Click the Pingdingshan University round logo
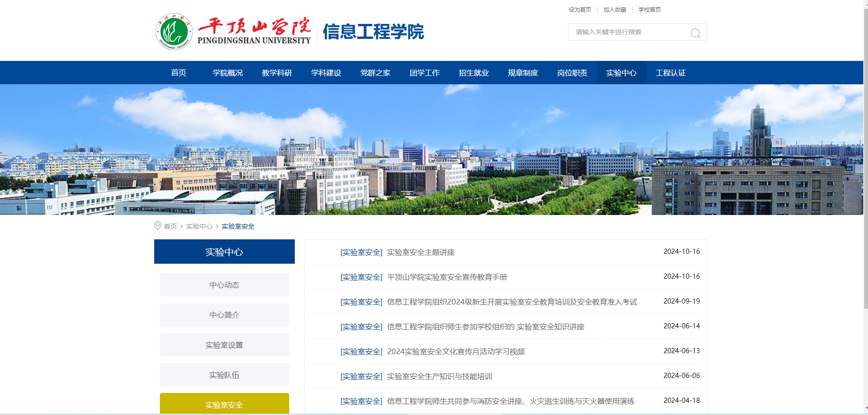 click(x=174, y=32)
